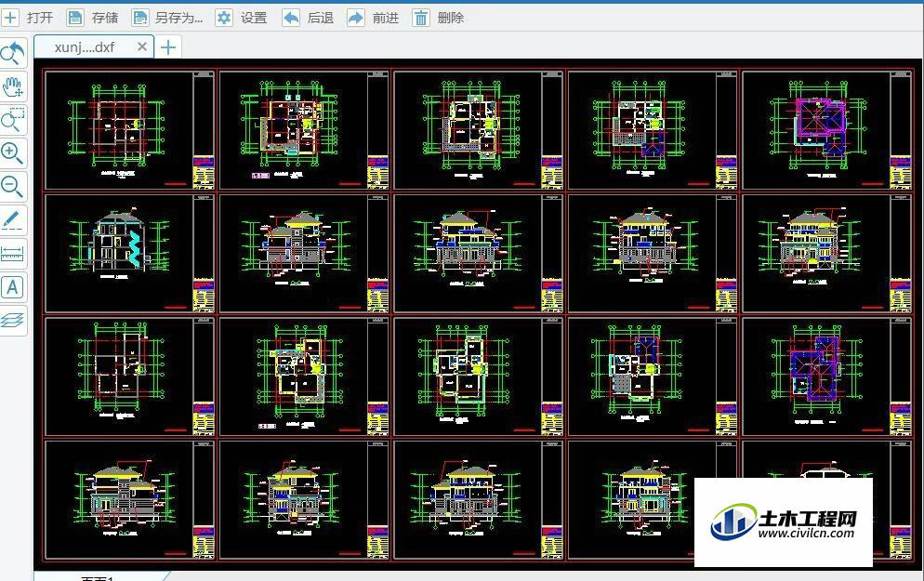924x581 pixels.
Task: Click the 存储 label in toolbar
Action: pos(105,19)
